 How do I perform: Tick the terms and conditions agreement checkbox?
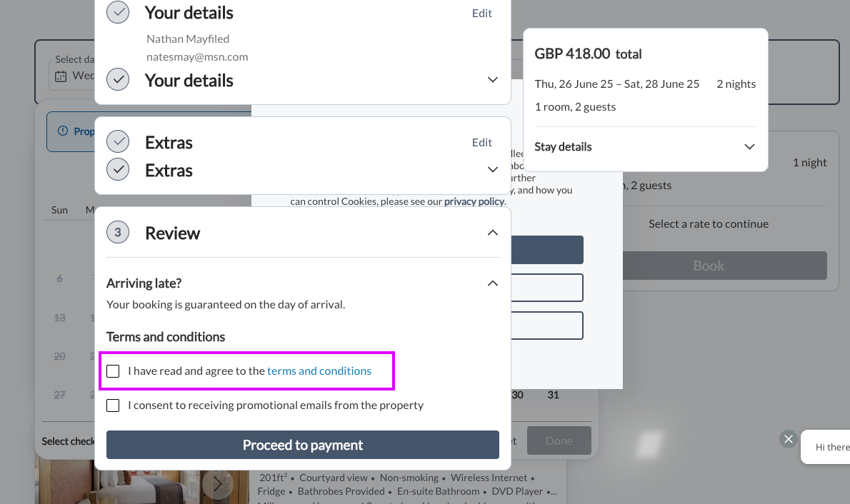point(113,371)
